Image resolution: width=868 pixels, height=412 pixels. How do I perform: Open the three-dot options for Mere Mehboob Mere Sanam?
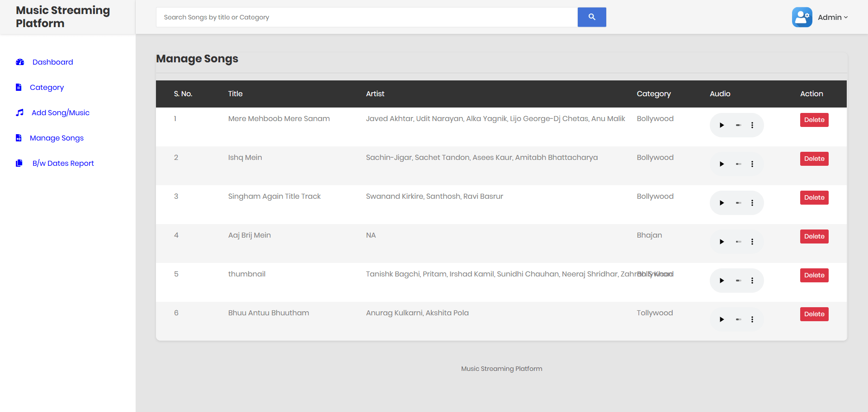[752, 125]
